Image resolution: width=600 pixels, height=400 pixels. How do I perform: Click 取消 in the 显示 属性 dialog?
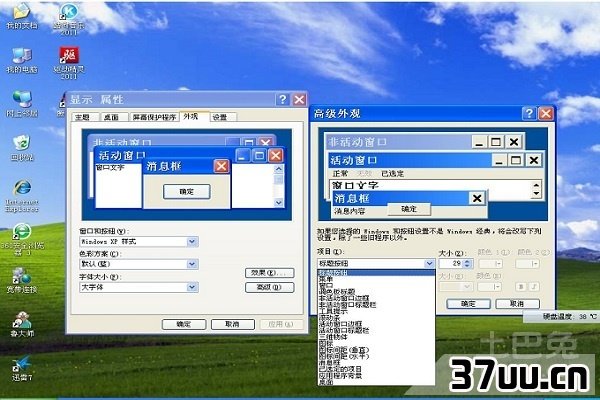233,324
